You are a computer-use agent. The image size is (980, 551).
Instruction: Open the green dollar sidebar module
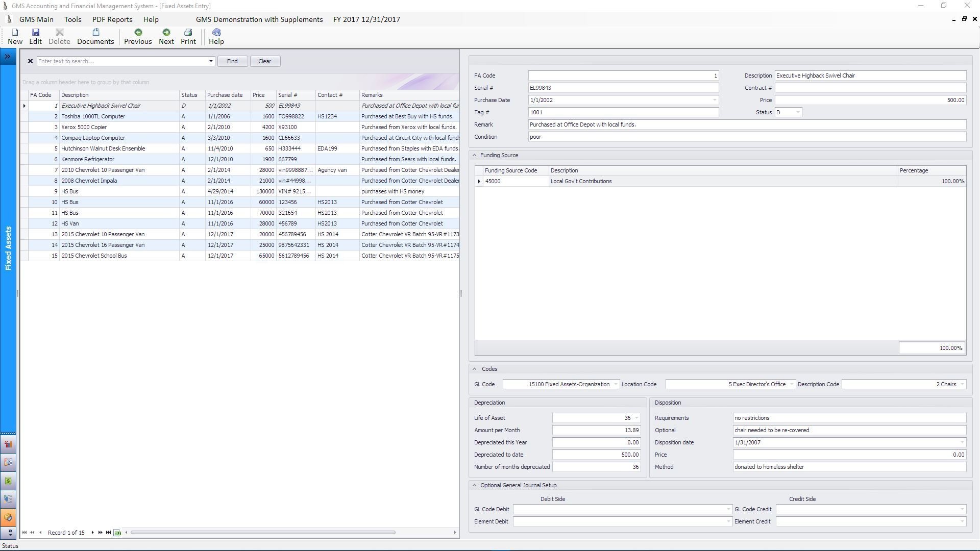[x=8, y=481]
